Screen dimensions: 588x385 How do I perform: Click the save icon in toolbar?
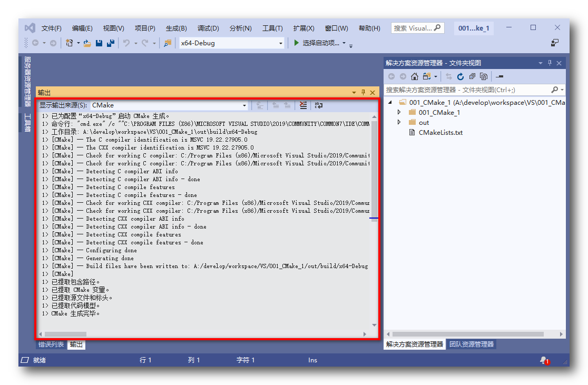tap(99, 43)
